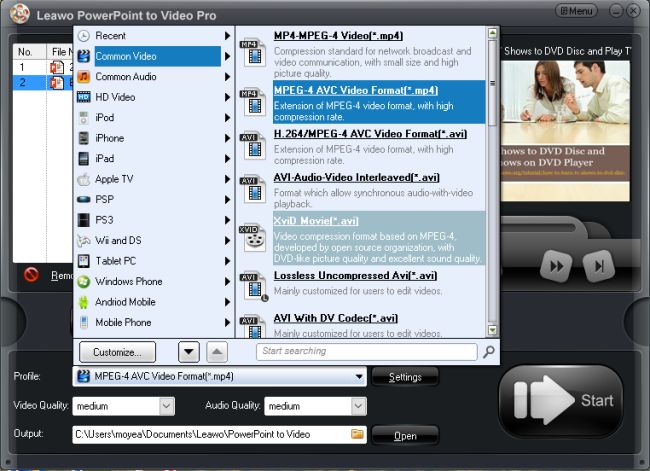Viewport: 650px width, 471px height.
Task: Click the Open output folder button
Action: pyautogui.click(x=405, y=436)
